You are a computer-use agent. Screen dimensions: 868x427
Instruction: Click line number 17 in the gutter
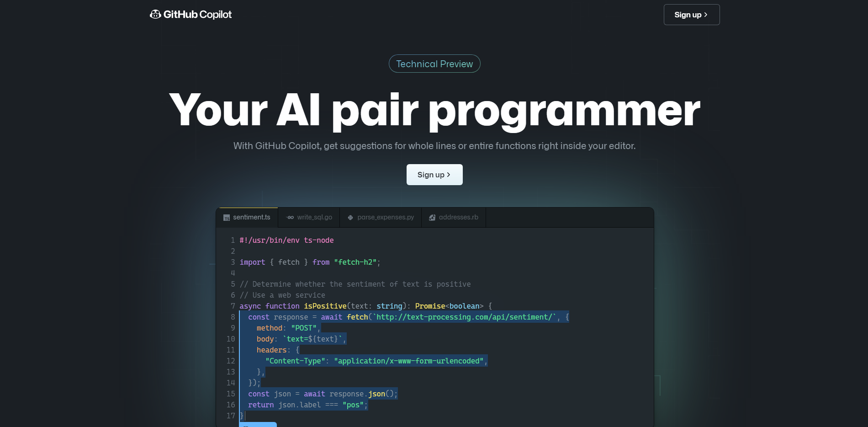231,416
